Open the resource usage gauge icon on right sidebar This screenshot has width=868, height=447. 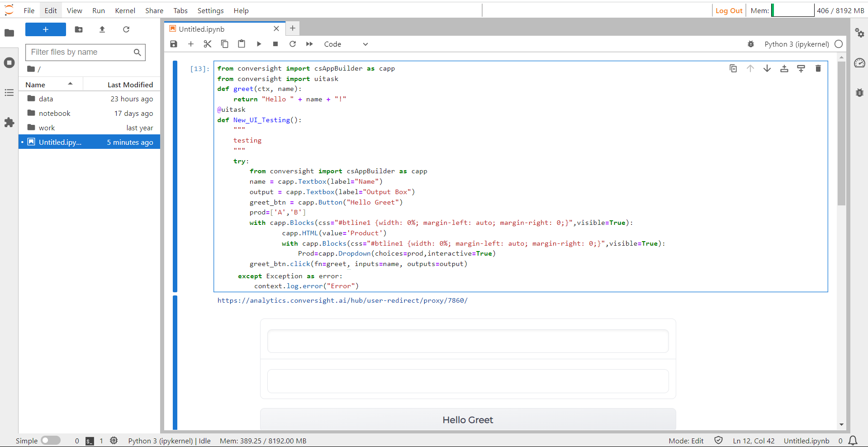tap(859, 62)
